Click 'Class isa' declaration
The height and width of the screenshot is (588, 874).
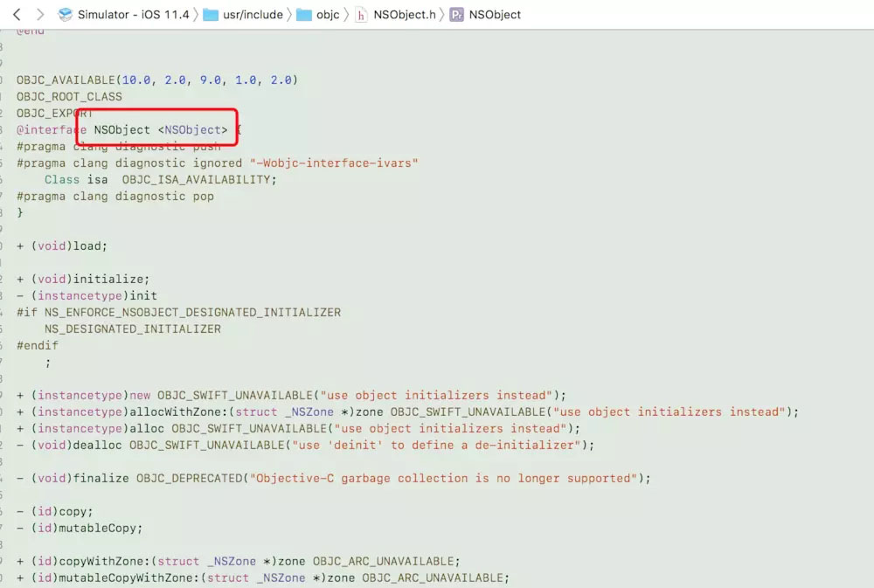(76, 179)
